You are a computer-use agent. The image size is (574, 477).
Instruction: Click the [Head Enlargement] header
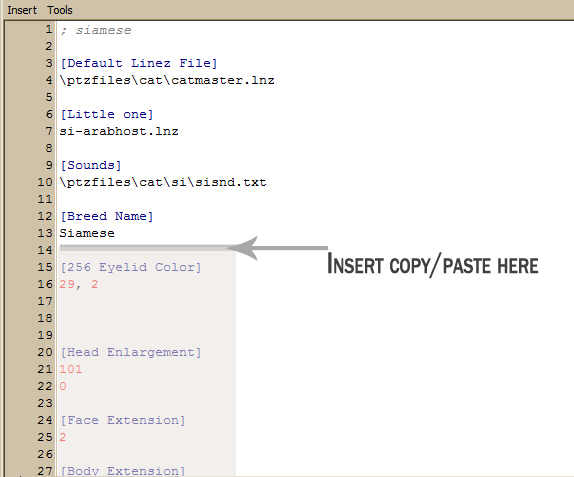[131, 352]
